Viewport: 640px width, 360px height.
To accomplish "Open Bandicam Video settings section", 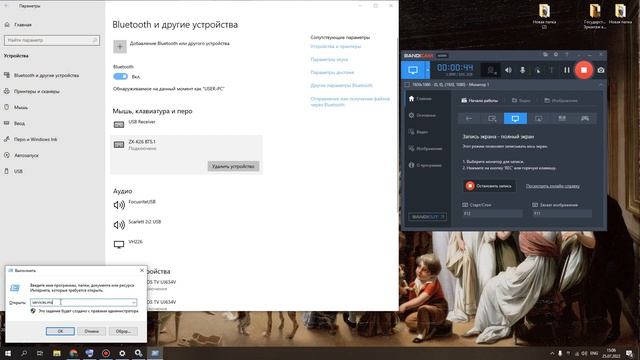I will pyautogui.click(x=419, y=132).
